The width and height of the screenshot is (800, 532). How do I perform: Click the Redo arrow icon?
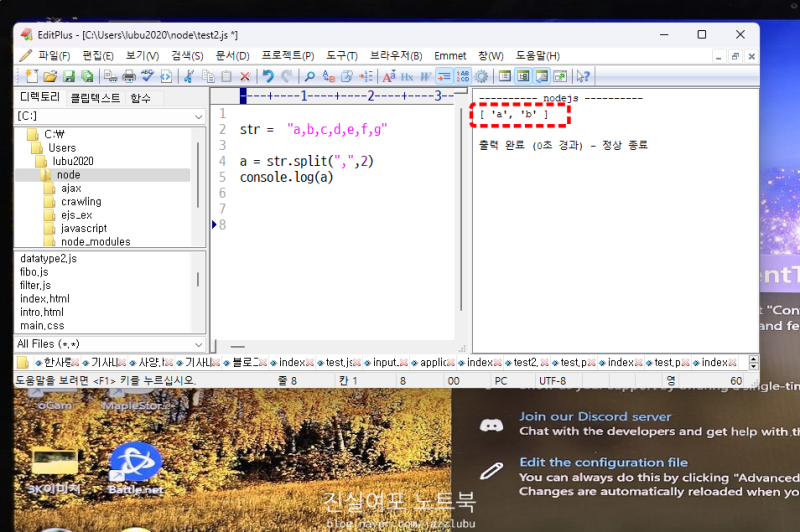[x=287, y=77]
